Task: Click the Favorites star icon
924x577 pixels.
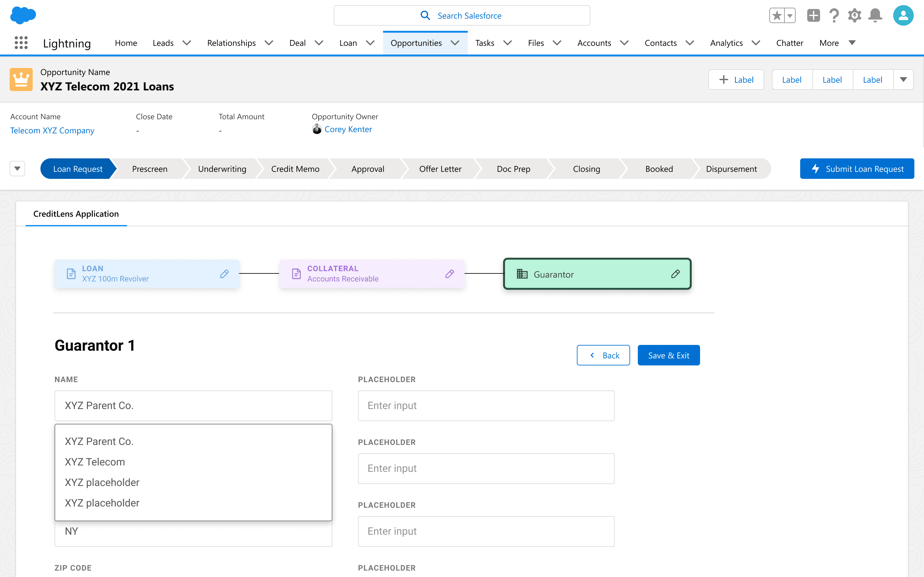Action: click(x=777, y=16)
